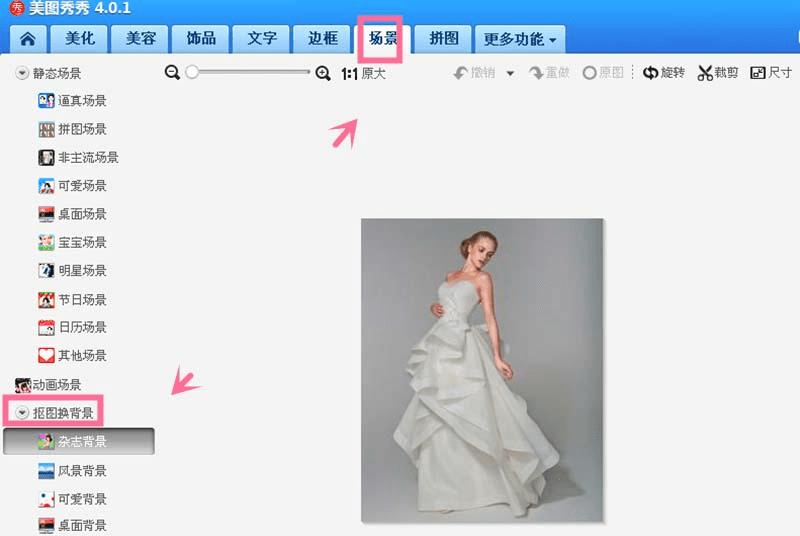Image resolution: width=800 pixels, height=536 pixels.
Task: Switch to the 饰品 tab
Action: click(x=201, y=39)
